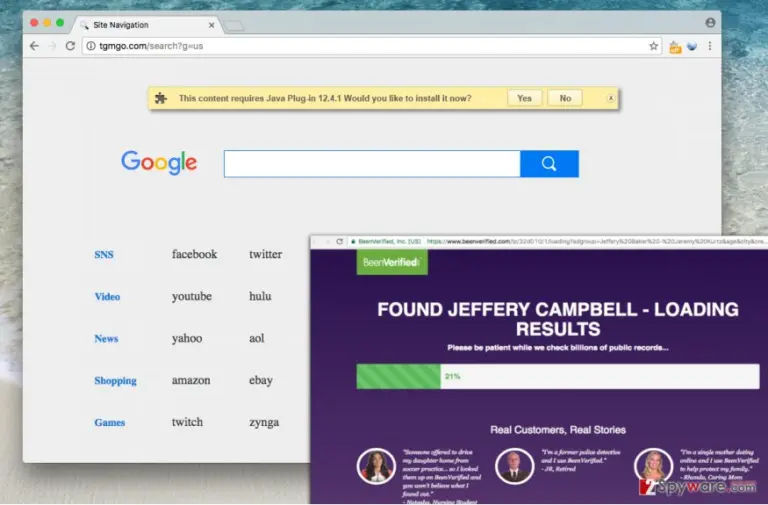This screenshot has height=505, width=768.
Task: Open the facebook link
Action: 194,254
